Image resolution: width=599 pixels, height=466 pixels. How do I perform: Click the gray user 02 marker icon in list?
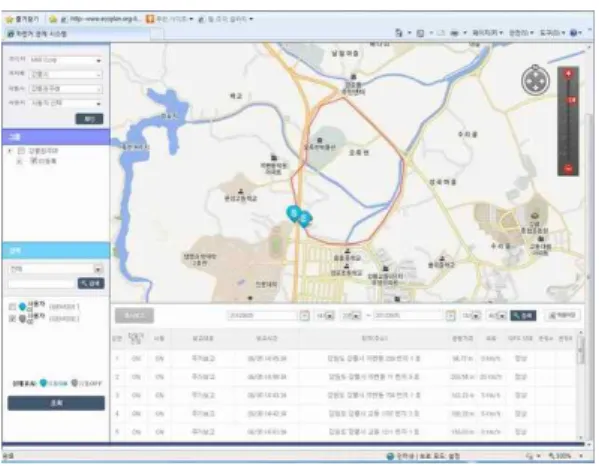pos(22,318)
